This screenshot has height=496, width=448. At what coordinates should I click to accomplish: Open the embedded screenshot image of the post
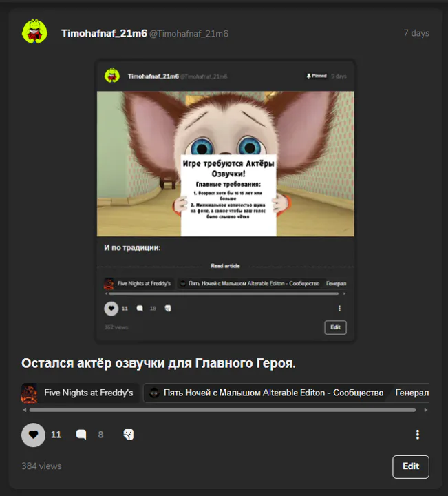(x=225, y=200)
